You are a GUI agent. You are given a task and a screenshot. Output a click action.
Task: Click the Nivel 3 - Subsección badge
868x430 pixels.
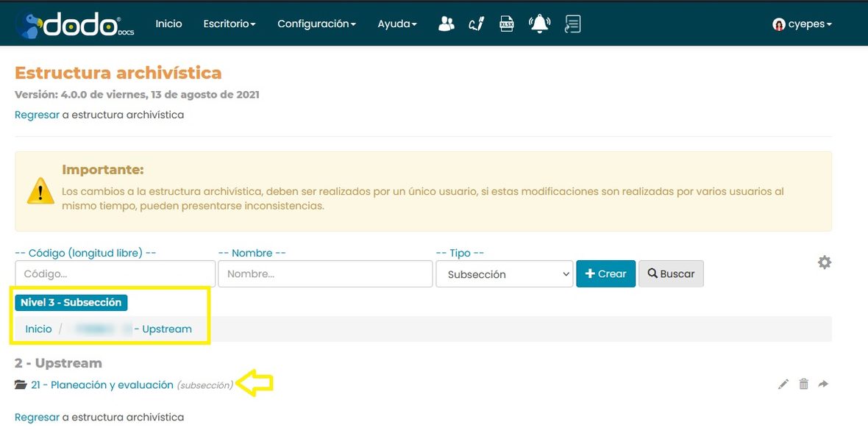[71, 303]
